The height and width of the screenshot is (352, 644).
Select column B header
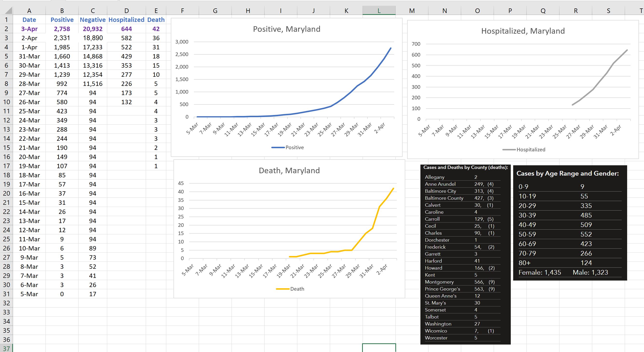click(62, 11)
